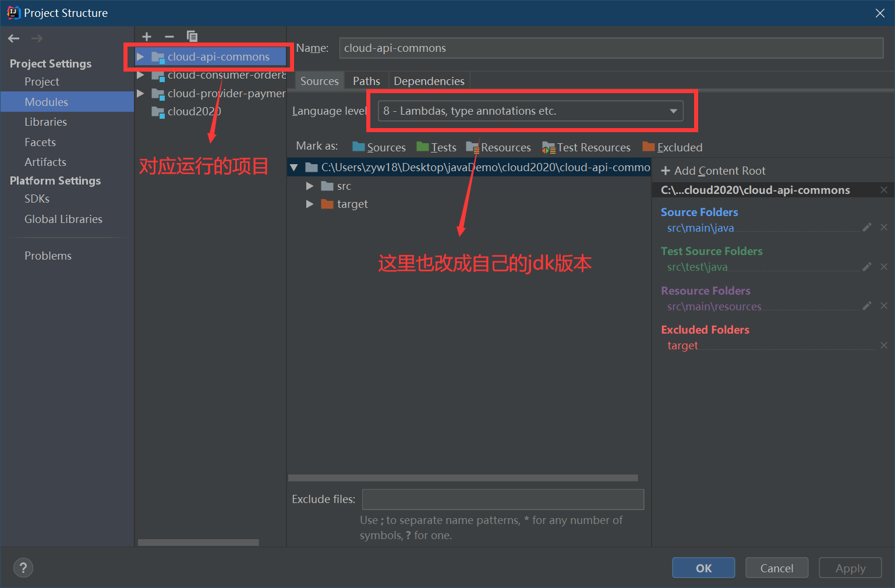Screen dimensions: 895x588
Task: Click Apply button
Action: tap(850, 568)
